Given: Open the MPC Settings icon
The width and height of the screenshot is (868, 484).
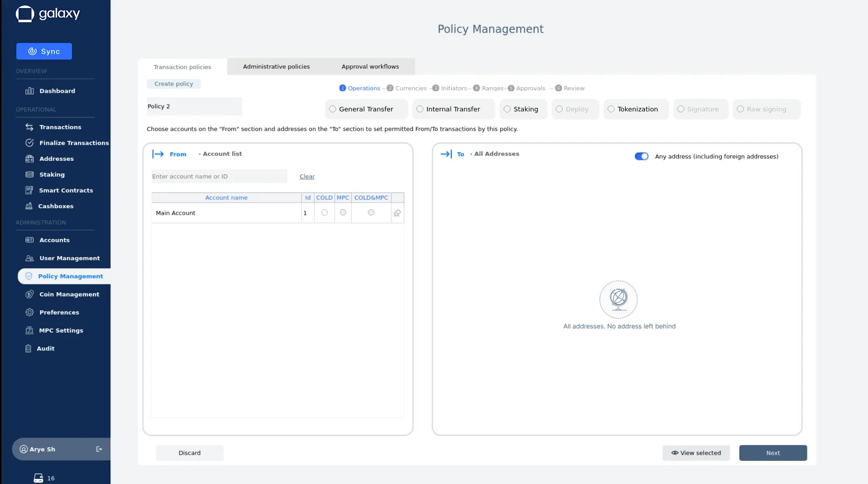Looking at the screenshot, I should coord(29,330).
